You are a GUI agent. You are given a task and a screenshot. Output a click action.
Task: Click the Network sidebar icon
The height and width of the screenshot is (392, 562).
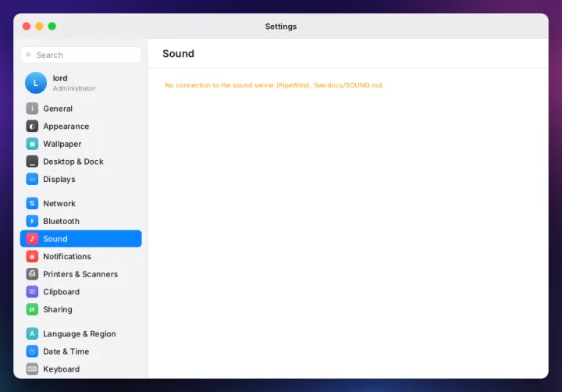click(32, 203)
